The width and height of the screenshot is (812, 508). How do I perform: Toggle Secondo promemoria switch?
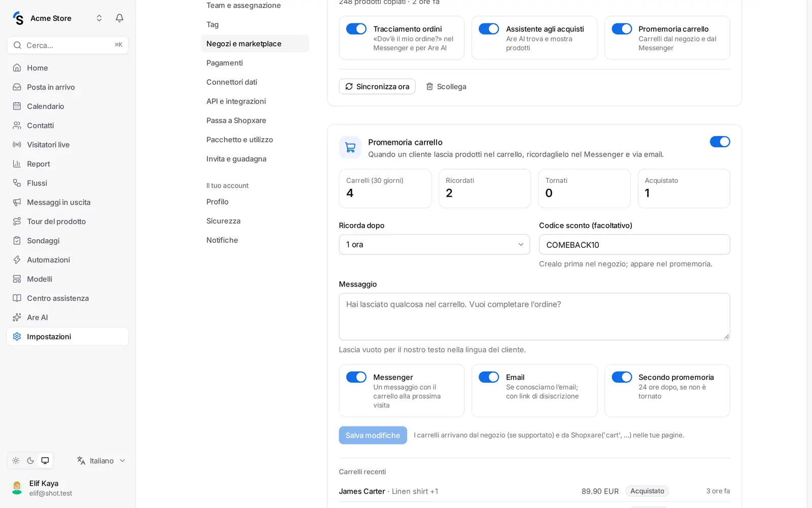click(x=622, y=377)
